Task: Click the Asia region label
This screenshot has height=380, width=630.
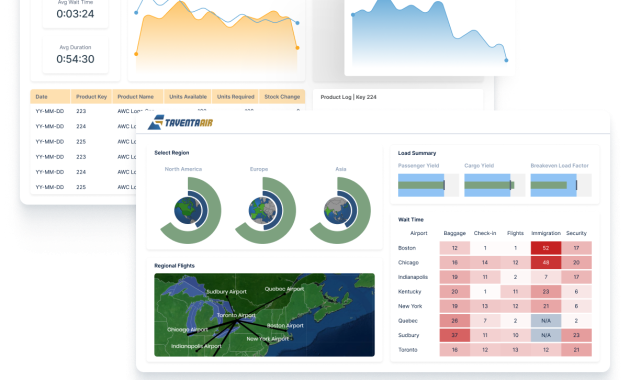Action: pyautogui.click(x=341, y=169)
